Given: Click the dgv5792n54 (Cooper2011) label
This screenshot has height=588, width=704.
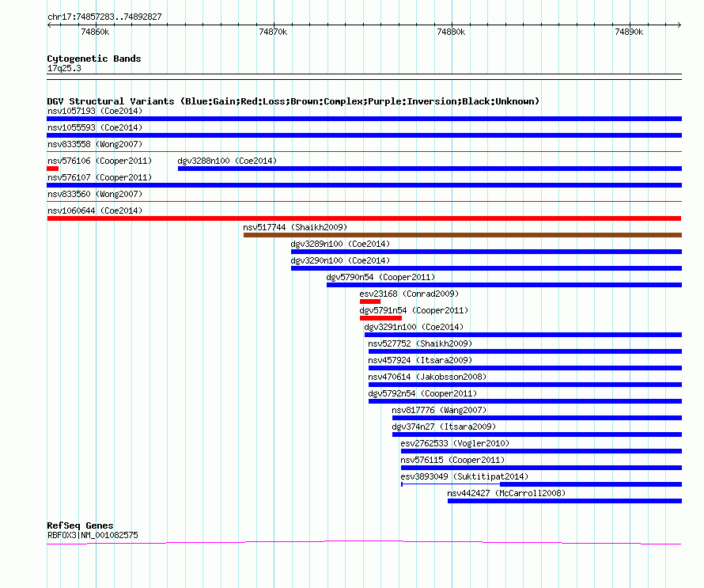Looking at the screenshot, I should coord(422,393).
